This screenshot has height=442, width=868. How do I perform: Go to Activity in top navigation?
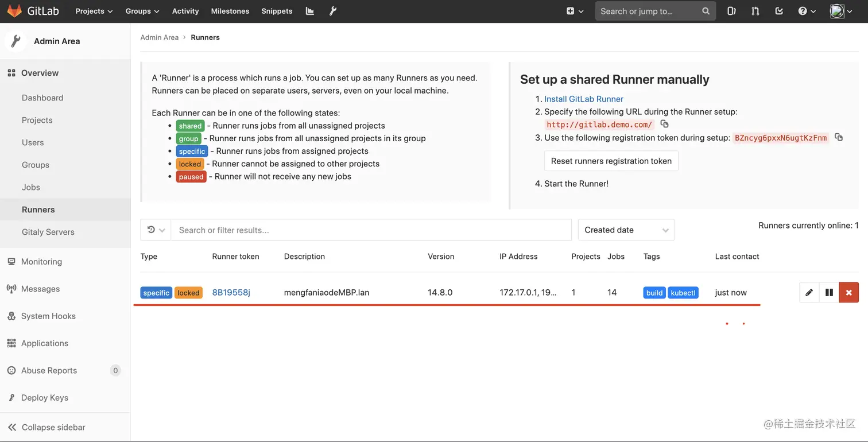tap(185, 11)
